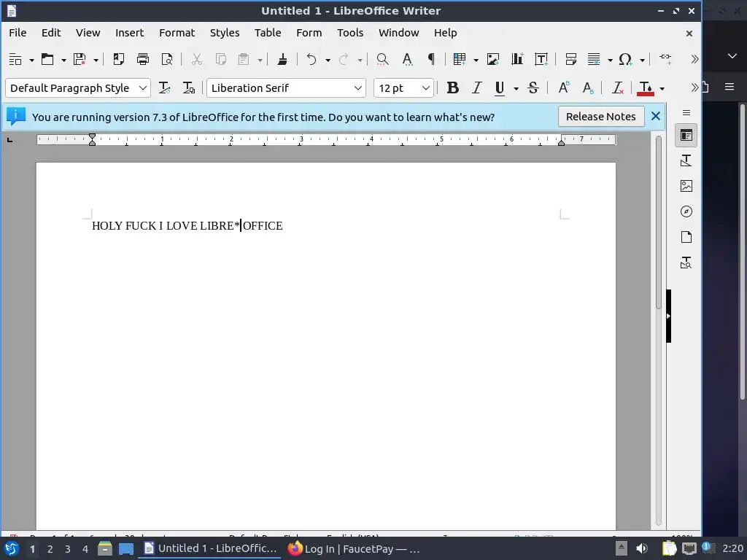
Task: Export the document as PDF
Action: pos(119,59)
